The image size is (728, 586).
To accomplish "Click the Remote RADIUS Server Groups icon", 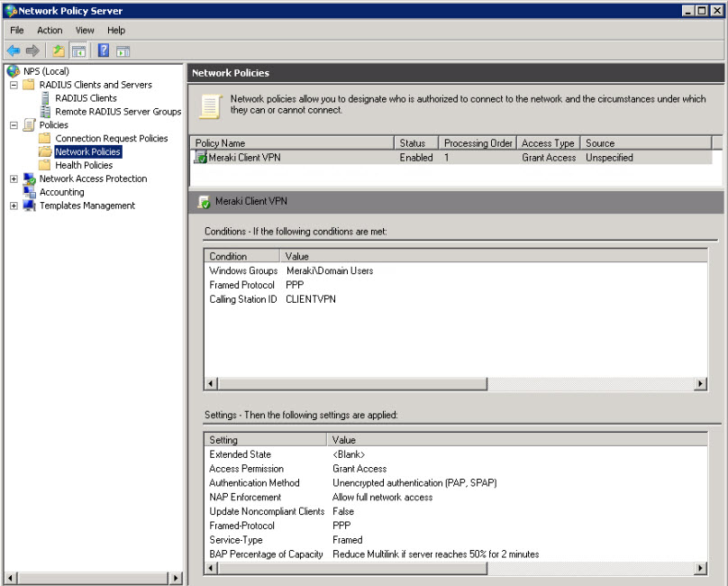I will click(45, 112).
